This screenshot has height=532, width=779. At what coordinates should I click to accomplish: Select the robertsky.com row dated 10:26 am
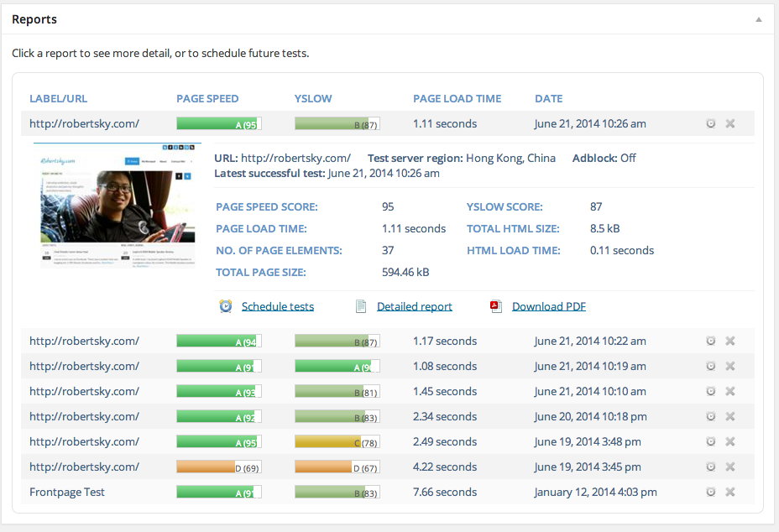388,123
